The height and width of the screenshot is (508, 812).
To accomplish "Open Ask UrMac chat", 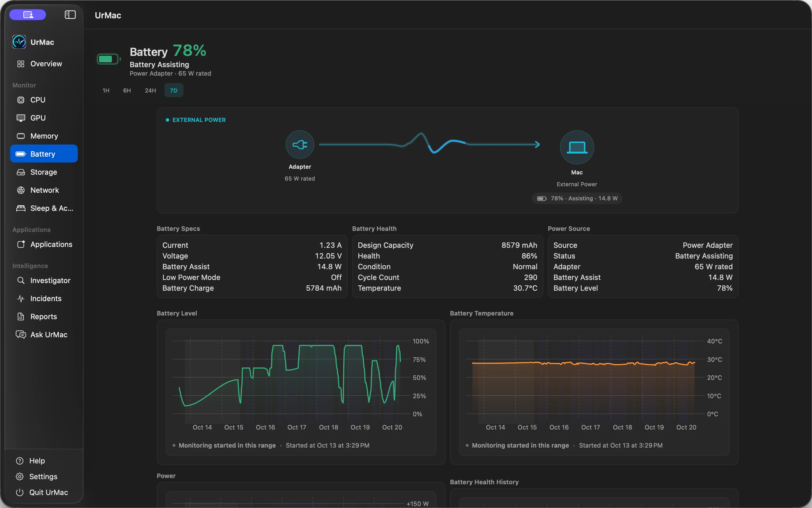I will [44, 335].
